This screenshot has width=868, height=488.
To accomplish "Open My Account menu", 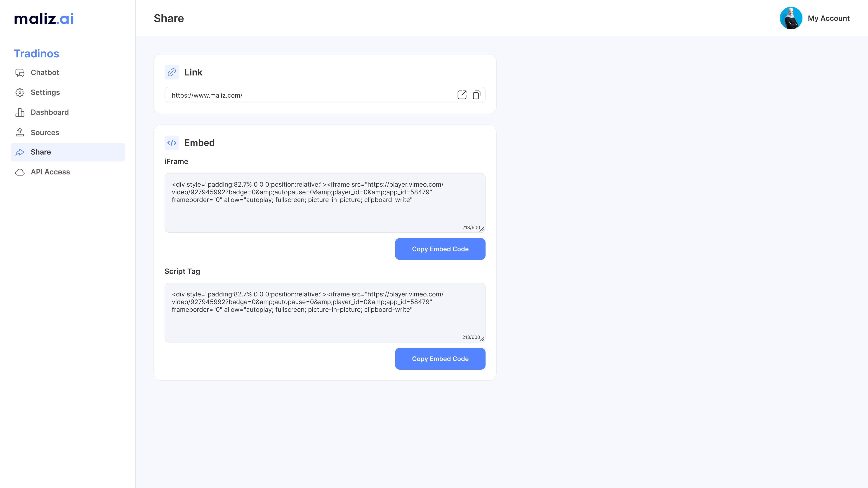I will point(828,18).
